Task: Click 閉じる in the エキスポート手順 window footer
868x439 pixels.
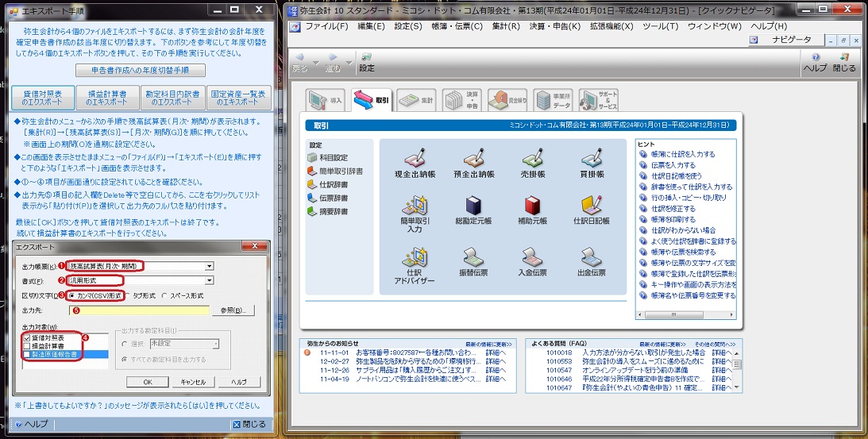Action: (x=249, y=424)
